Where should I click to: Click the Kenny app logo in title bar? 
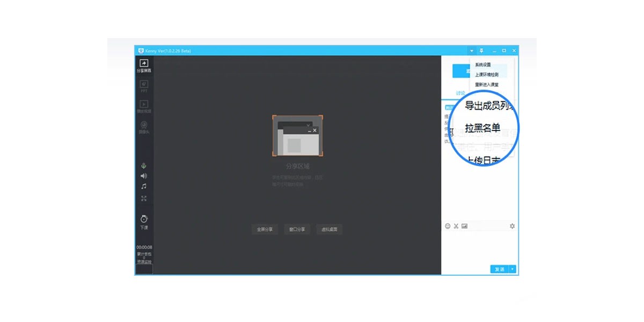141,51
